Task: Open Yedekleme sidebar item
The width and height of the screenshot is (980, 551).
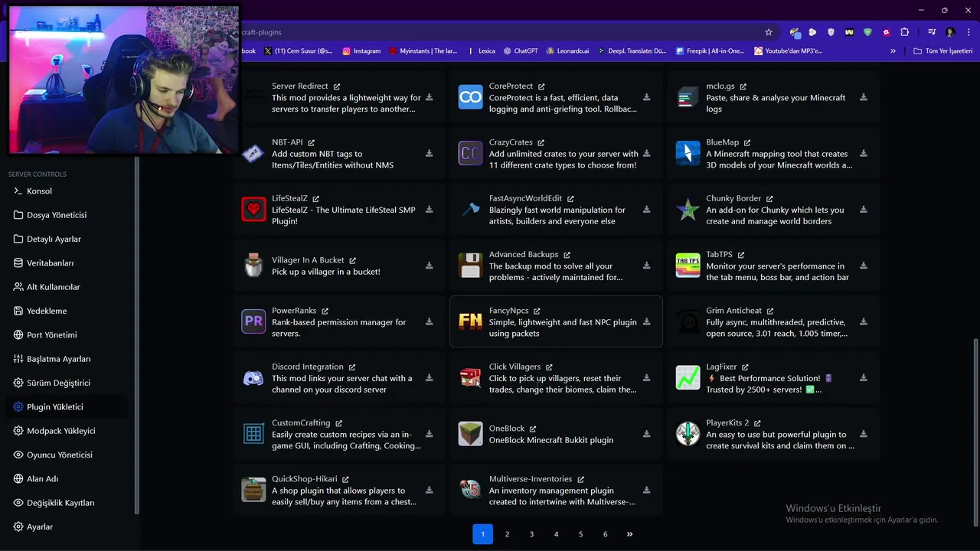Action: click(x=67, y=311)
